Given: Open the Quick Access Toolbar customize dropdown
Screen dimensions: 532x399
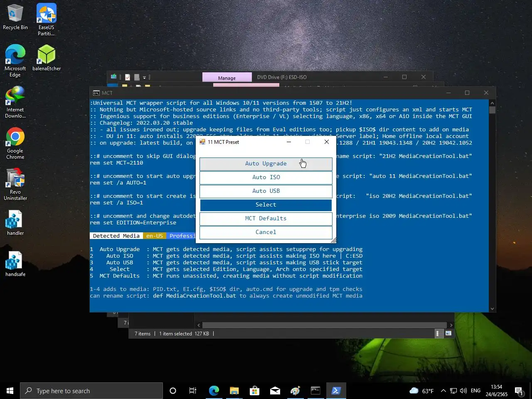Looking at the screenshot, I should 144,77.
